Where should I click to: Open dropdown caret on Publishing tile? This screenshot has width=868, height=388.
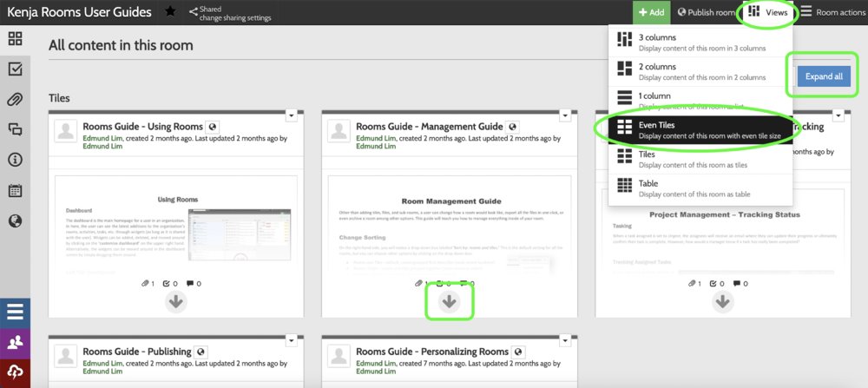click(292, 340)
